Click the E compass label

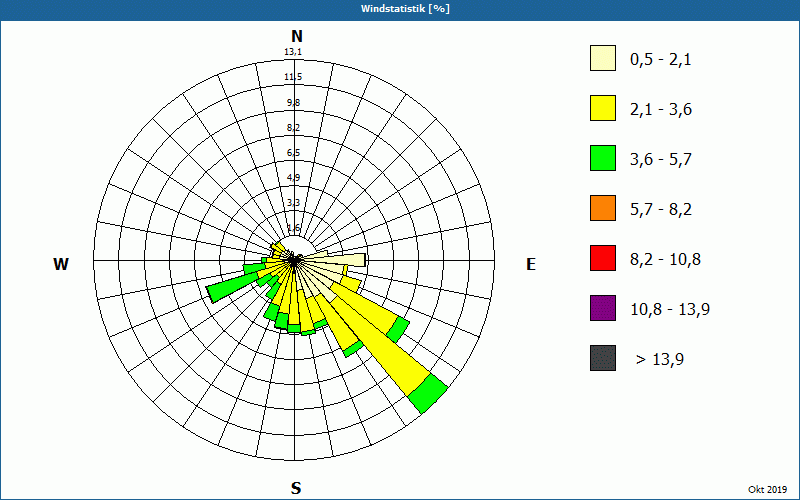coord(531,264)
